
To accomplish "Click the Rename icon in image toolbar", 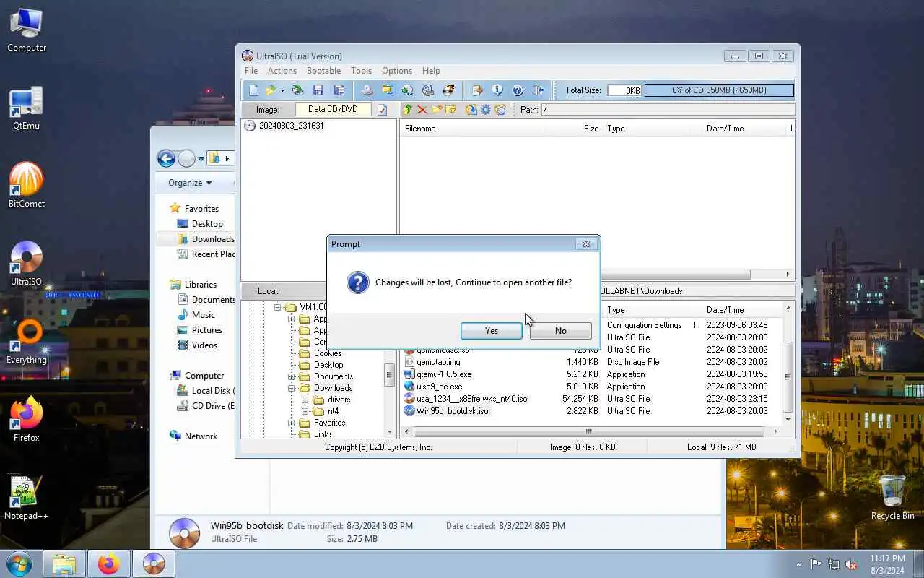I will (x=451, y=110).
